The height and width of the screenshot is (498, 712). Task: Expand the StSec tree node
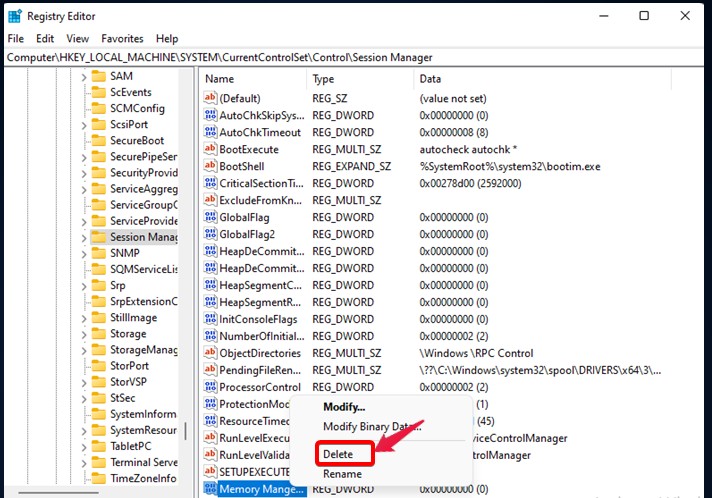(x=83, y=398)
